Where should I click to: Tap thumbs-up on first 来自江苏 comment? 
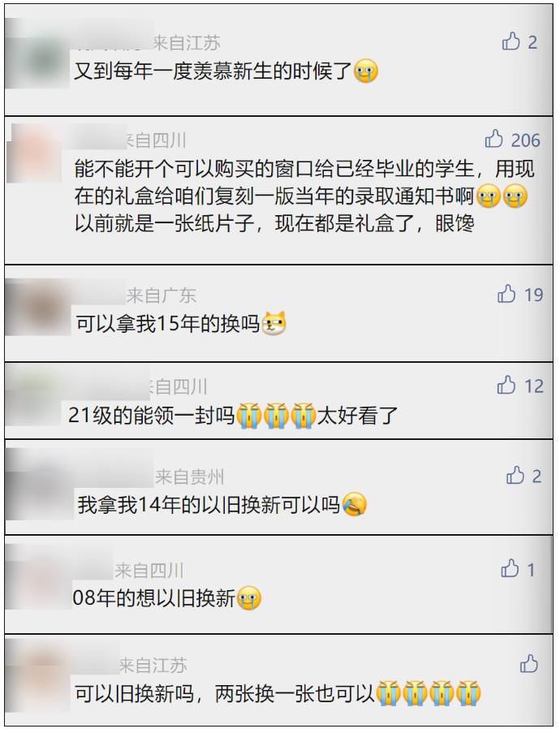(511, 41)
